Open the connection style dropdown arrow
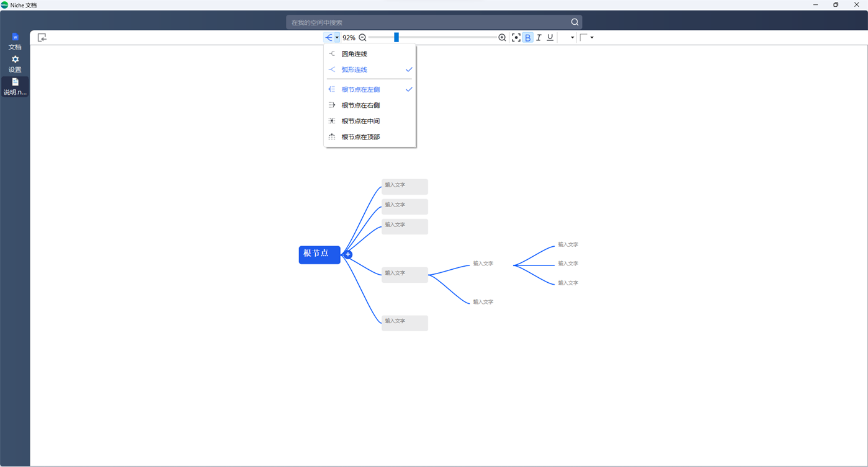Image resolution: width=868 pixels, height=467 pixels. 337,37
